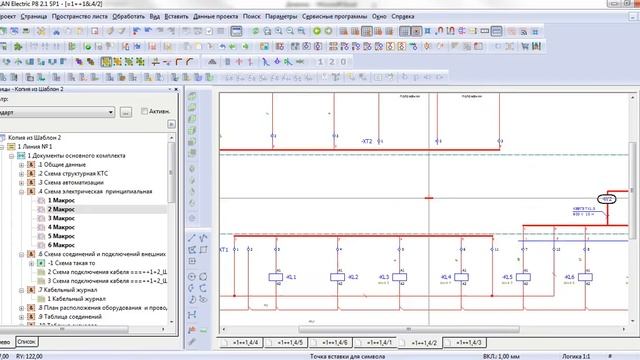Open the filter selection dropdown
Screen dimensions: 640x360
[111, 112]
